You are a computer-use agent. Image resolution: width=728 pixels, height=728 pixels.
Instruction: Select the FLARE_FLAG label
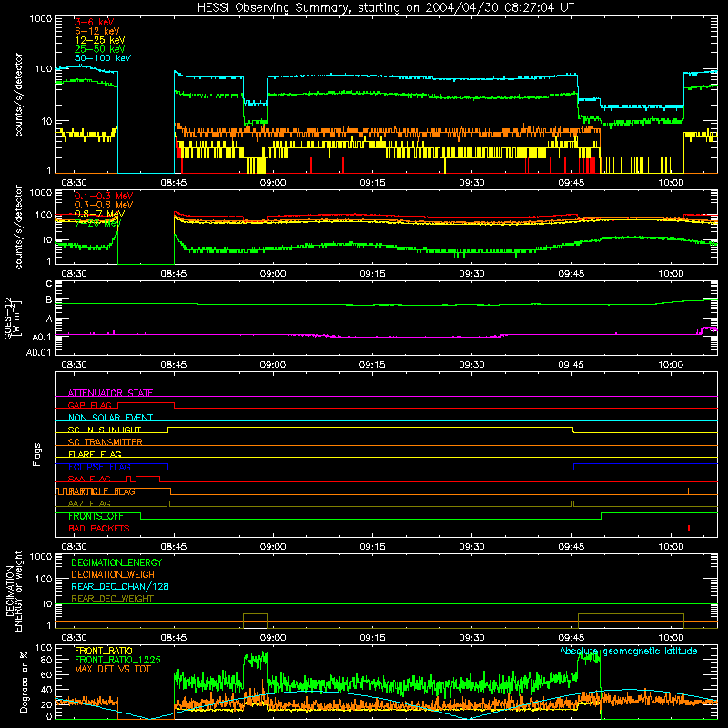coord(95,454)
